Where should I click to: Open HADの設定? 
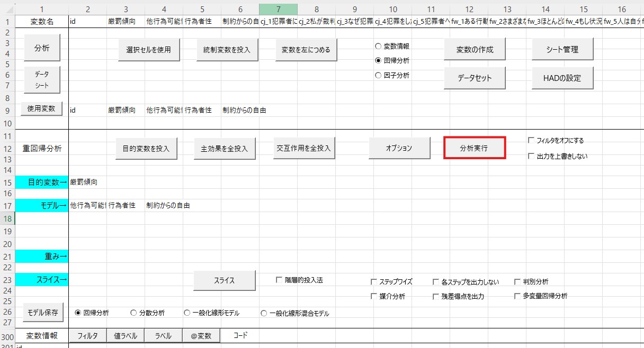(x=562, y=78)
